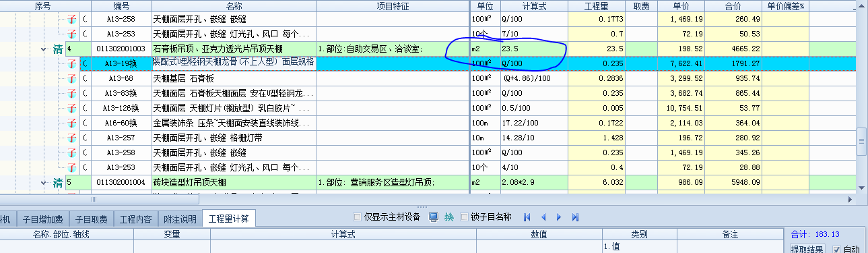
Task: Click the 1.值 category cell
Action: click(x=639, y=247)
